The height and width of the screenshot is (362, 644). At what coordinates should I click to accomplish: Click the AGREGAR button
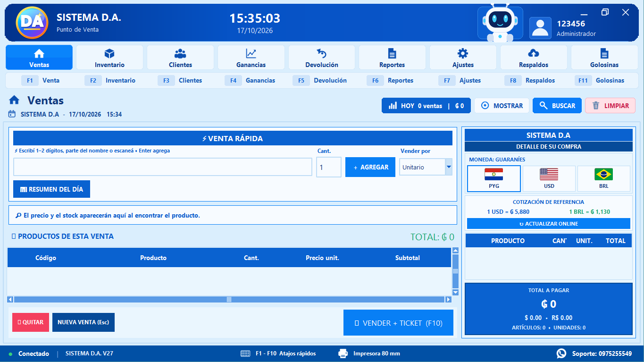pyautogui.click(x=370, y=167)
